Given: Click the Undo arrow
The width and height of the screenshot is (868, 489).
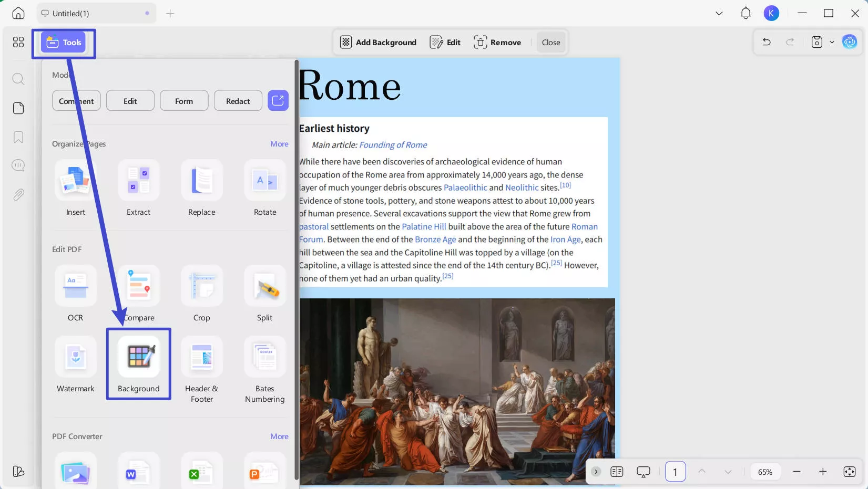Looking at the screenshot, I should pyautogui.click(x=767, y=42).
